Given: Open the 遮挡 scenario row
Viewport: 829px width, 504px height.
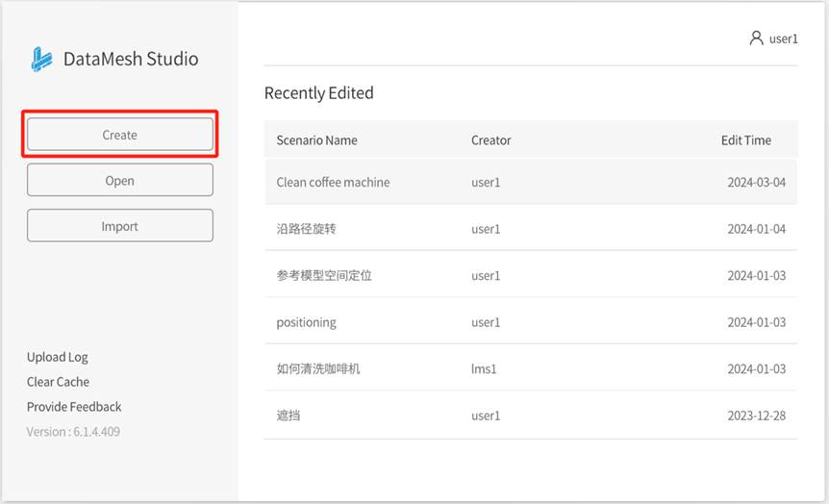Looking at the screenshot, I should coord(288,416).
